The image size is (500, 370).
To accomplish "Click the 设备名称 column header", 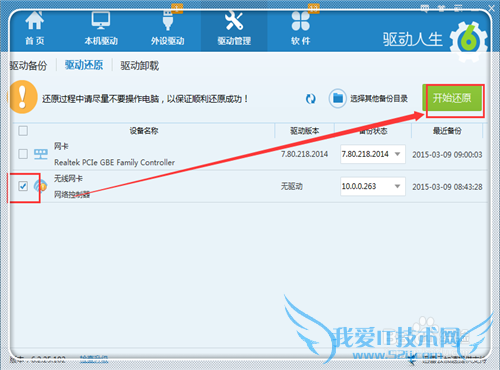I will click(x=144, y=131).
